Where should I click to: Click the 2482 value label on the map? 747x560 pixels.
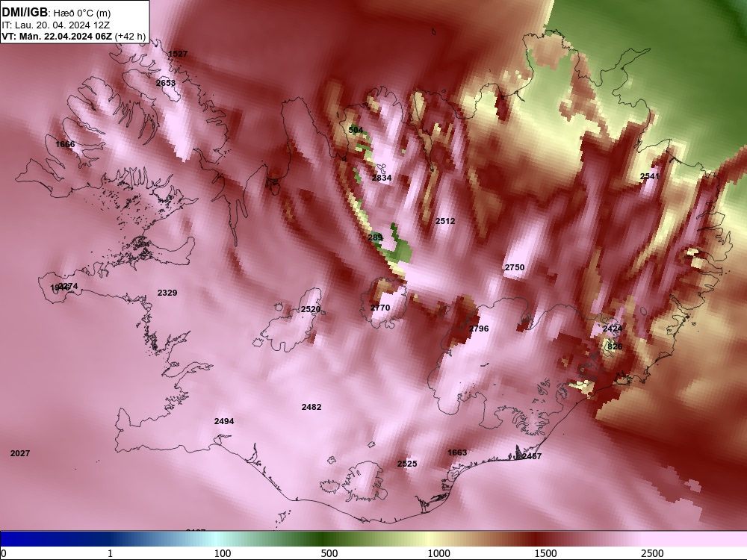[311, 407]
